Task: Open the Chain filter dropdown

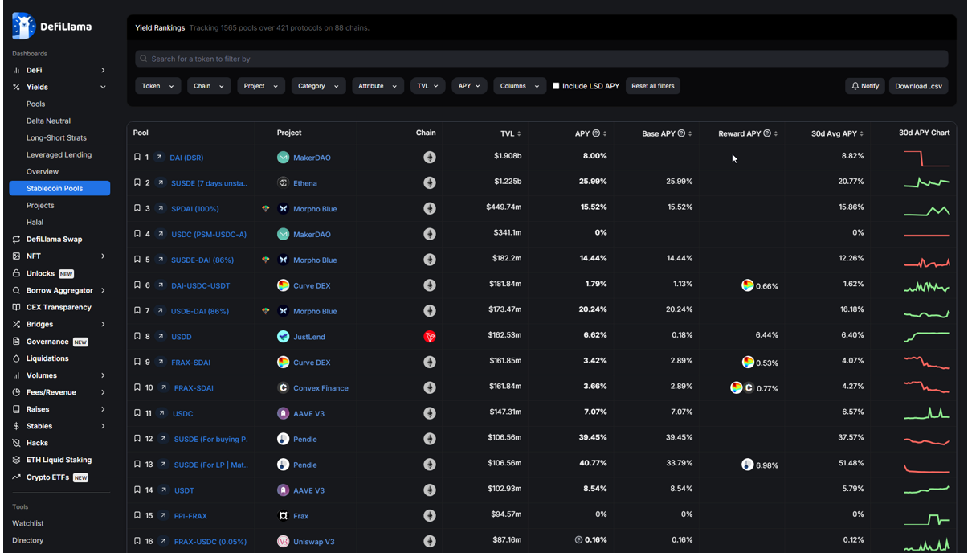Action: (209, 86)
